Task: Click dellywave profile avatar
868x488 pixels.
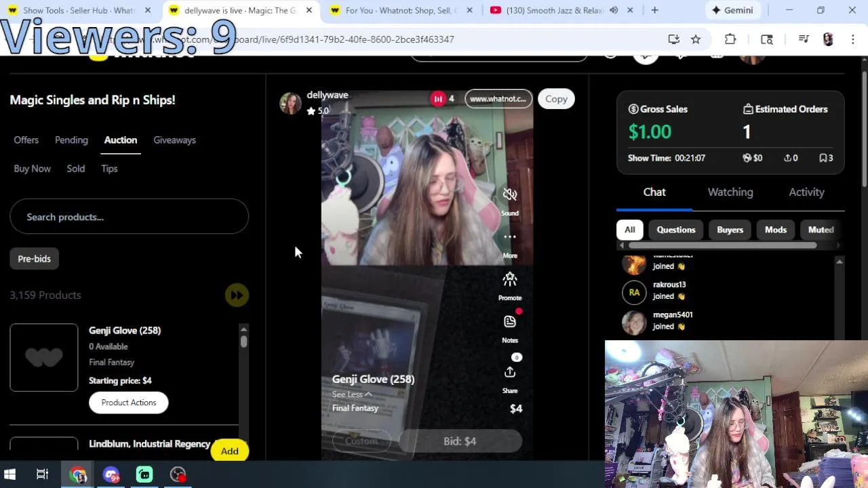Action: [290, 103]
